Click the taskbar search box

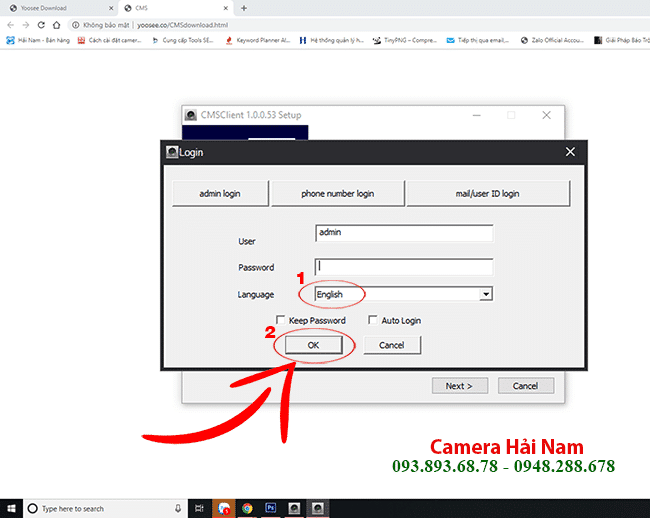click(105, 508)
